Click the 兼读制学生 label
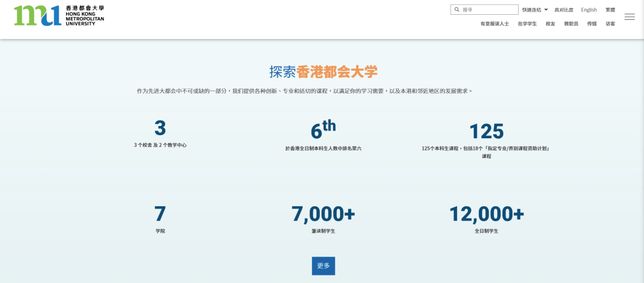Image resolution: width=644 pixels, height=283 pixels. click(324, 231)
